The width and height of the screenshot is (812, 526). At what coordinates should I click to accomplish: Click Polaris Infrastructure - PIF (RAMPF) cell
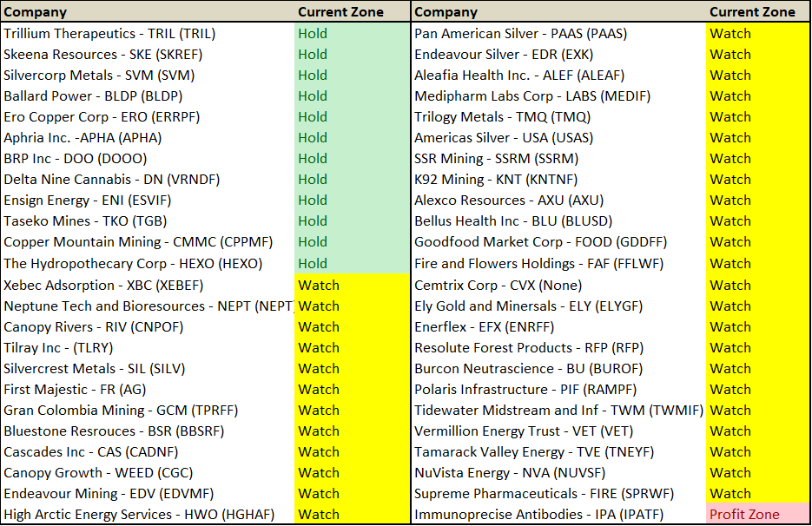coord(558,390)
